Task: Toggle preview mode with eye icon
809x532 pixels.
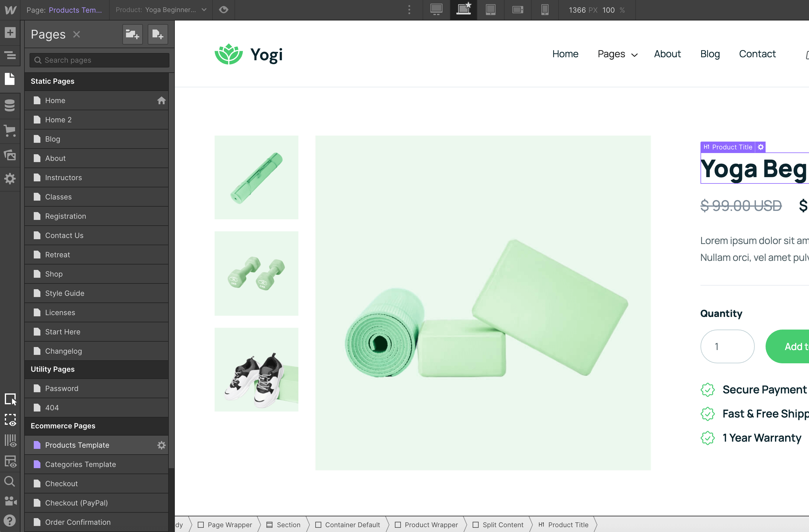Action: coord(223,10)
